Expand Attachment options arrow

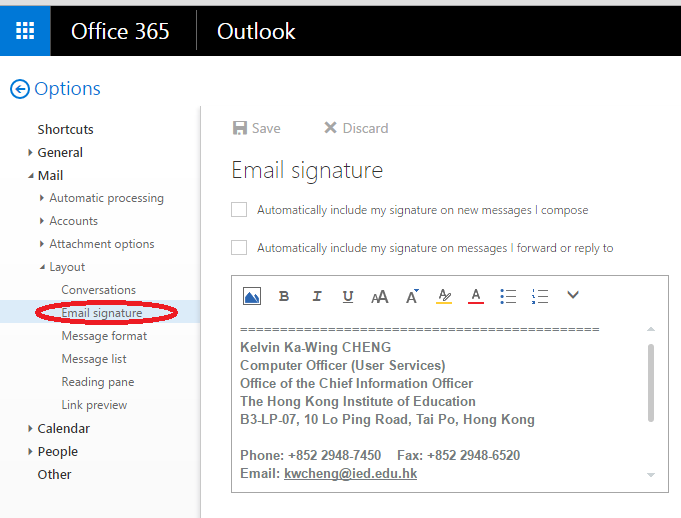(x=42, y=244)
